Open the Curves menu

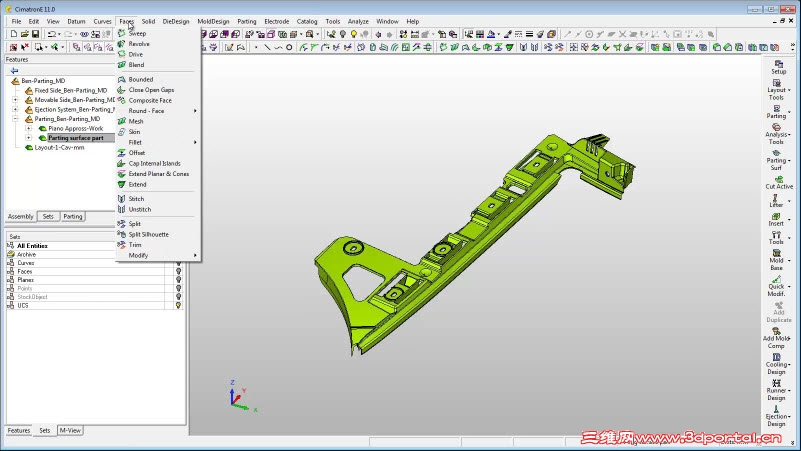coord(102,21)
